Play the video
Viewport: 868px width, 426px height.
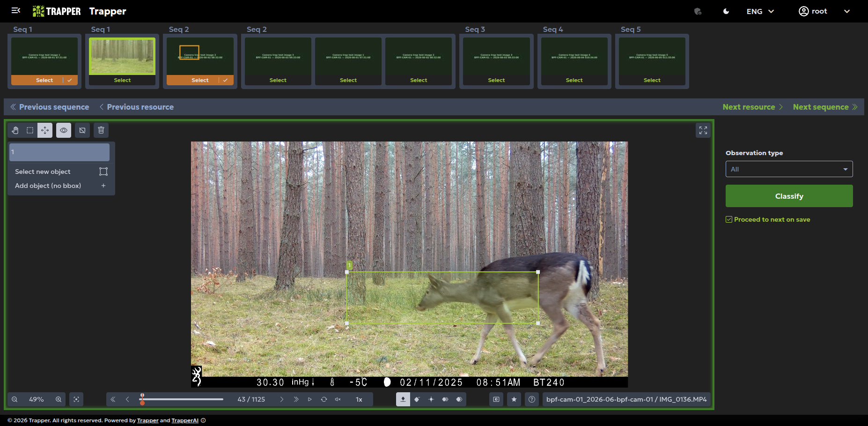pyautogui.click(x=310, y=399)
